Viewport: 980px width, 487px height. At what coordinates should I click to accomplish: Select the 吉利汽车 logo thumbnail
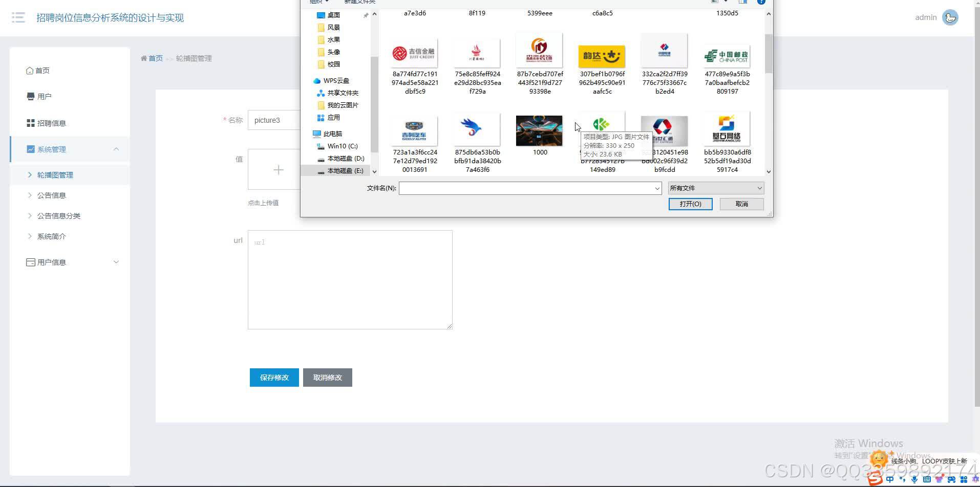pyautogui.click(x=415, y=131)
